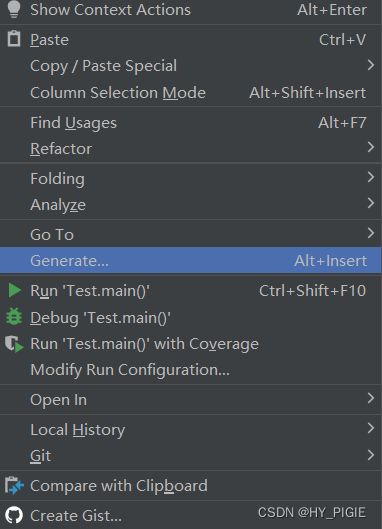Viewport: 382px width, 529px height.
Task: Click the green Debug bug icon
Action: [14, 317]
